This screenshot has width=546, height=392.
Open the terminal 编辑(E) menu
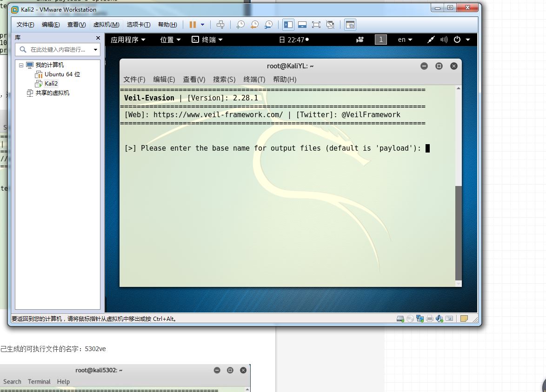coord(164,80)
